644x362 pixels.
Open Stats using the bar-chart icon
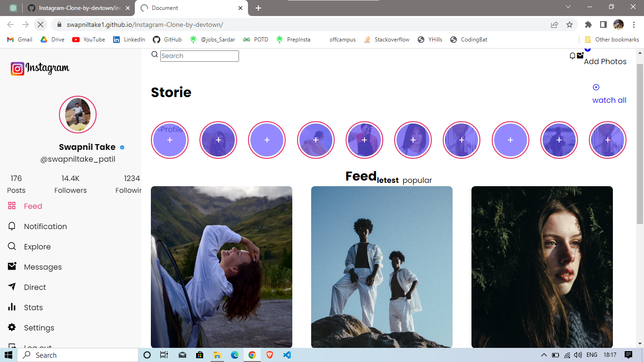(11, 307)
